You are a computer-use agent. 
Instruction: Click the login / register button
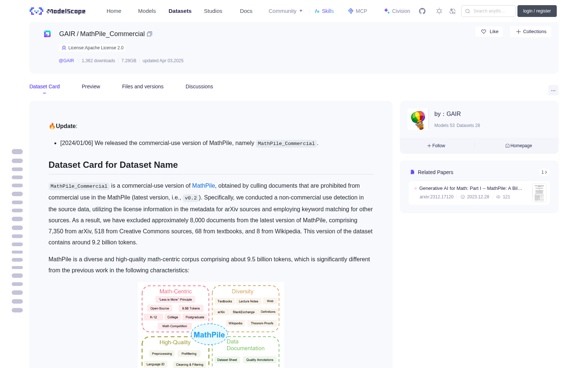(537, 11)
